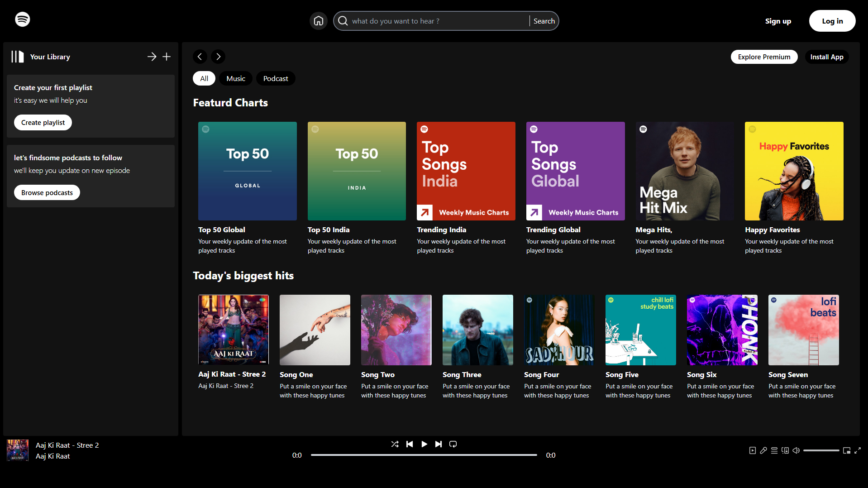Open Happy Favorites cover
868x488 pixels.
(x=794, y=171)
